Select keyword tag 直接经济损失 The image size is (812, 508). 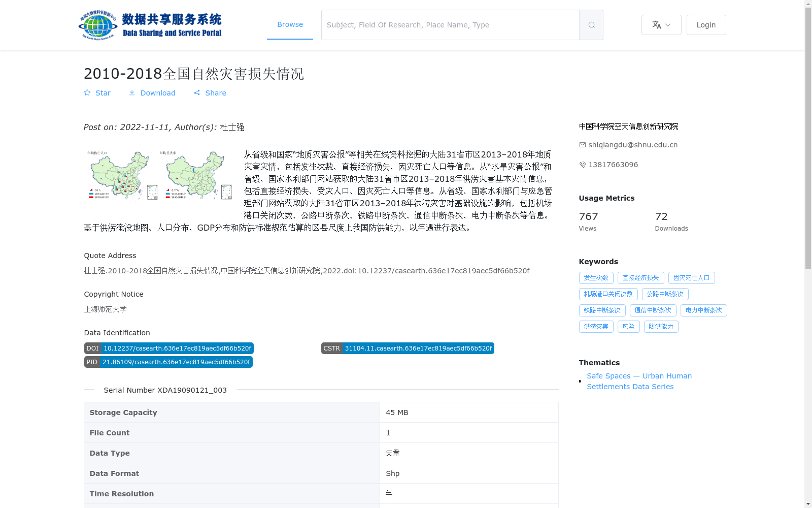click(641, 278)
